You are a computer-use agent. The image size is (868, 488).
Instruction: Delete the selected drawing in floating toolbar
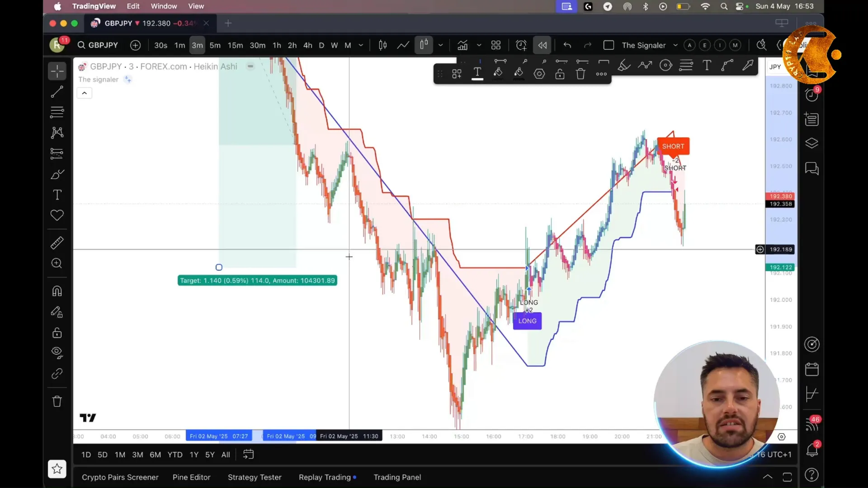click(580, 74)
